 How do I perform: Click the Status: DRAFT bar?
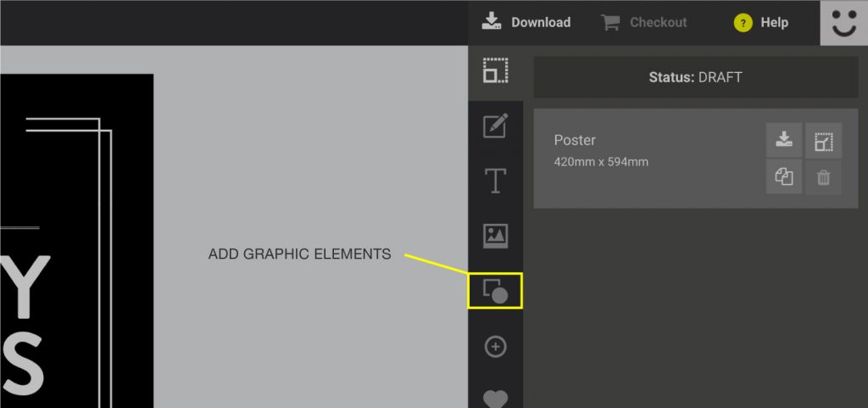(694, 77)
